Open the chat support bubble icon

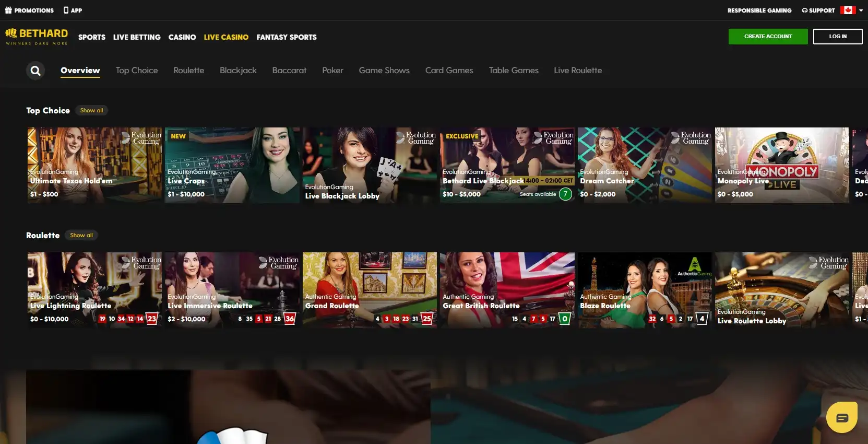click(x=841, y=417)
